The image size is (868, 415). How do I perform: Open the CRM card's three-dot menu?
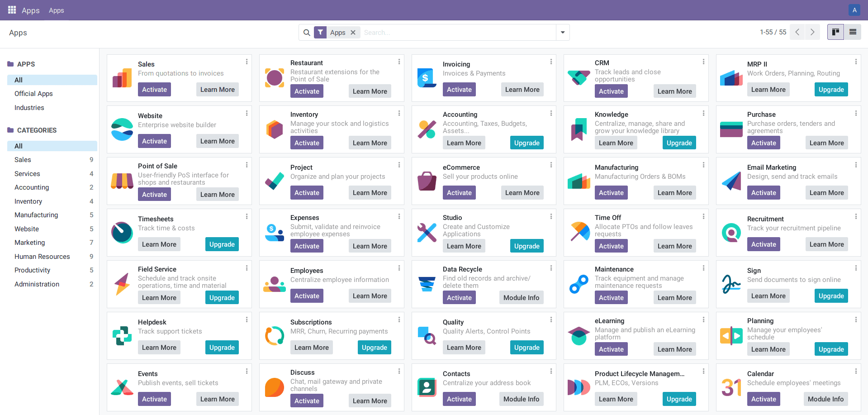[x=703, y=62]
